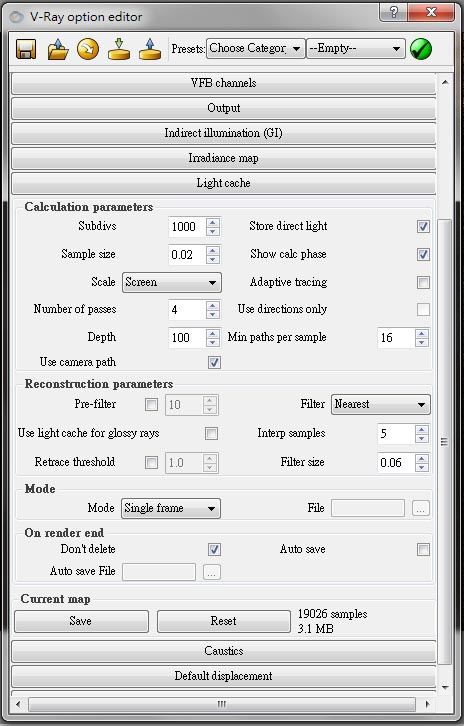Expand the Indirect illumination (GI) rollout

pos(223,133)
